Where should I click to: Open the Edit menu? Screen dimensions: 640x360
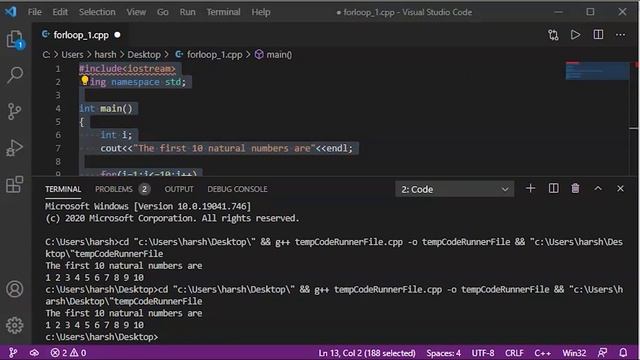[x=60, y=12]
